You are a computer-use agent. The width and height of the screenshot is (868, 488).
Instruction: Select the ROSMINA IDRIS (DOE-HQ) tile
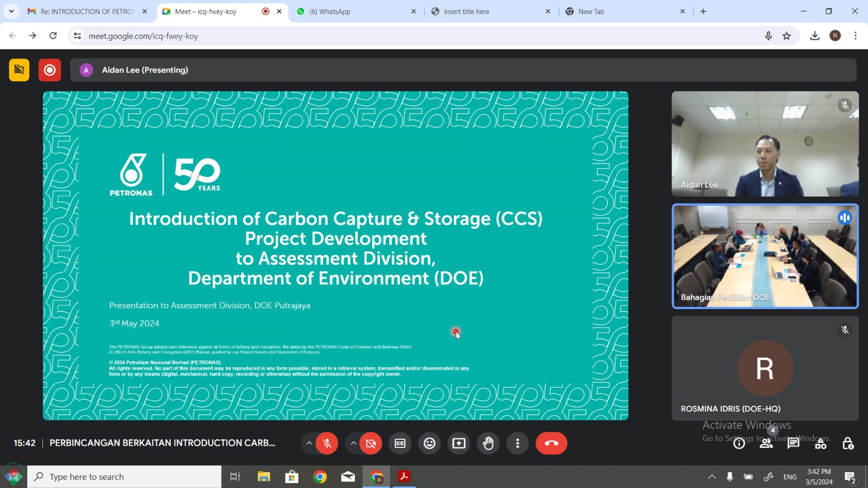point(765,368)
